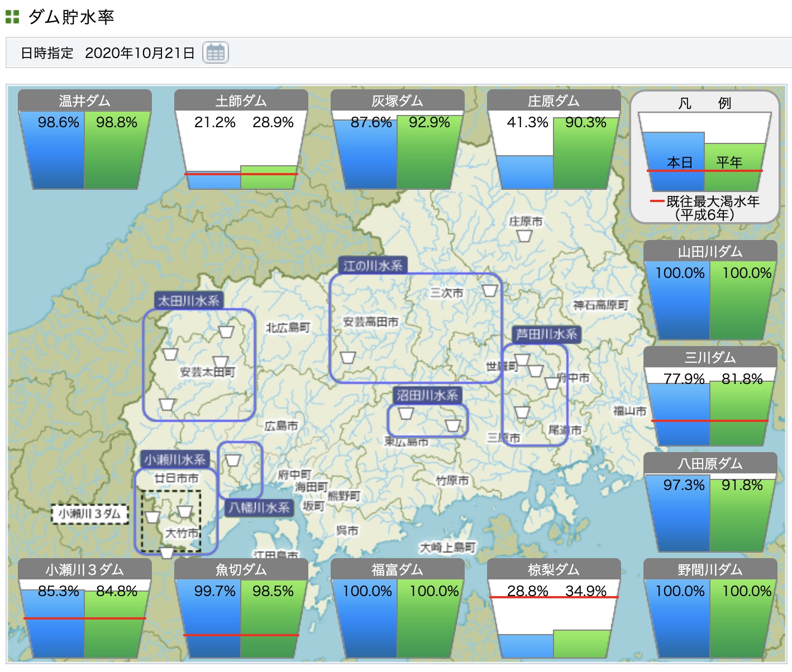
Task: Open the calendar date picker icon
Action: (x=215, y=53)
